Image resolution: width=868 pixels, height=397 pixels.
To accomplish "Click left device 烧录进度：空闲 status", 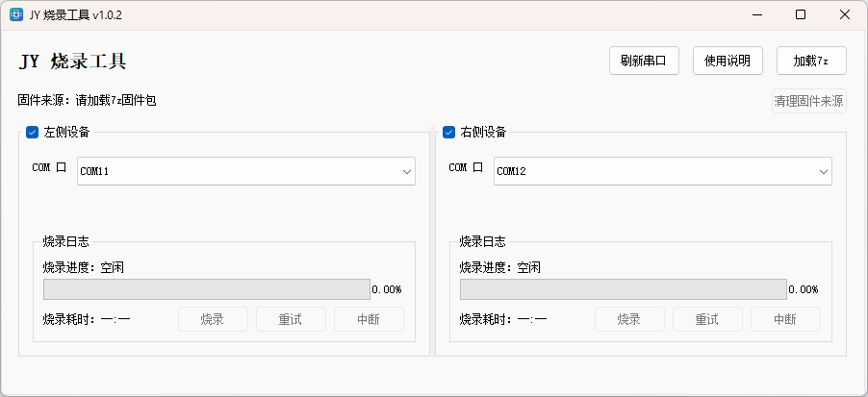I will (84, 268).
